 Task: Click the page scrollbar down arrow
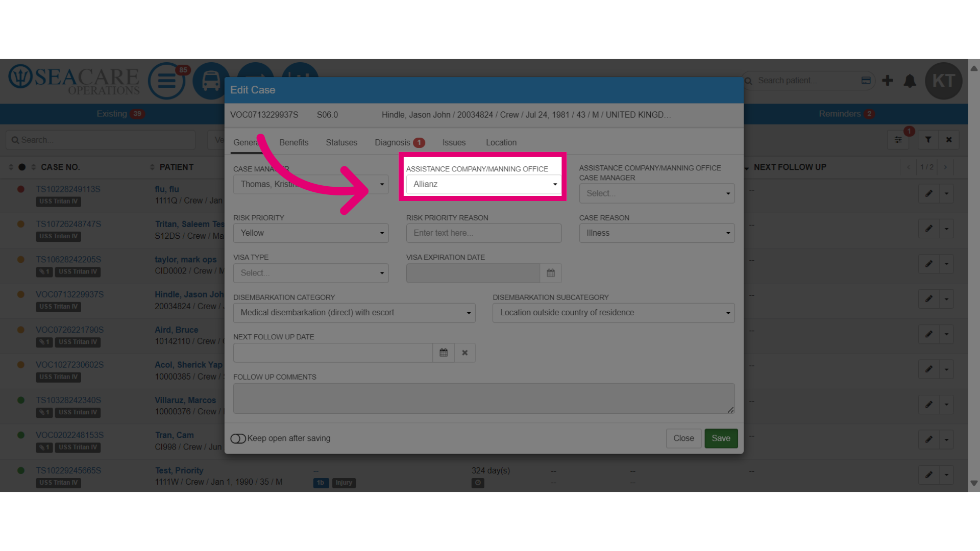[x=974, y=483]
